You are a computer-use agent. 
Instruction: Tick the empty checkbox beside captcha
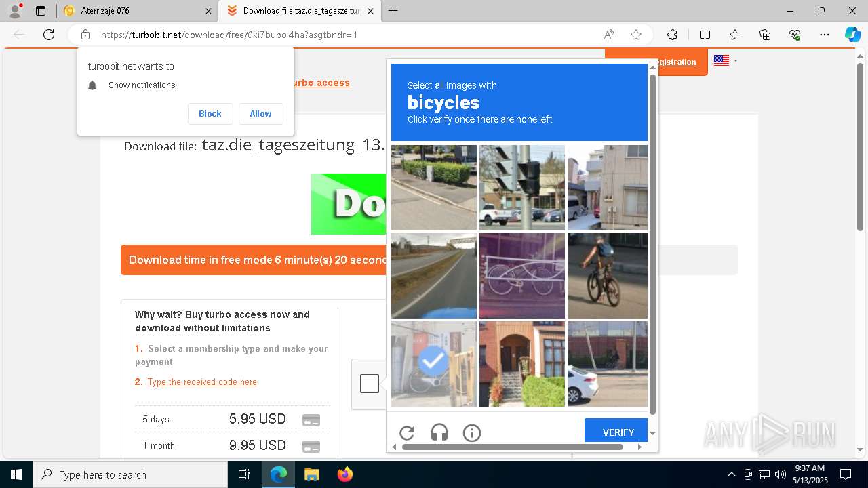[x=370, y=384]
